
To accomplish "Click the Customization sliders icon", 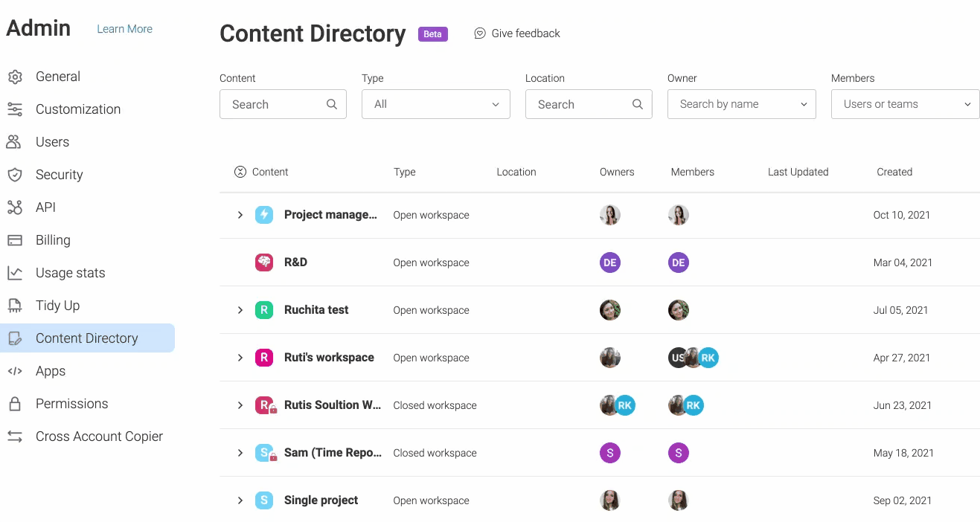I will pyautogui.click(x=15, y=109).
